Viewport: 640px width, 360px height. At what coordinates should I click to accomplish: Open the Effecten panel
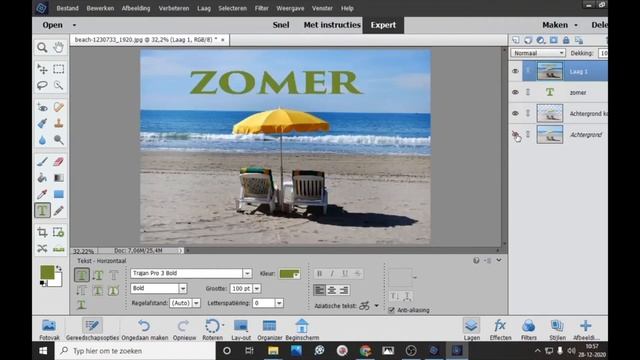click(x=500, y=330)
